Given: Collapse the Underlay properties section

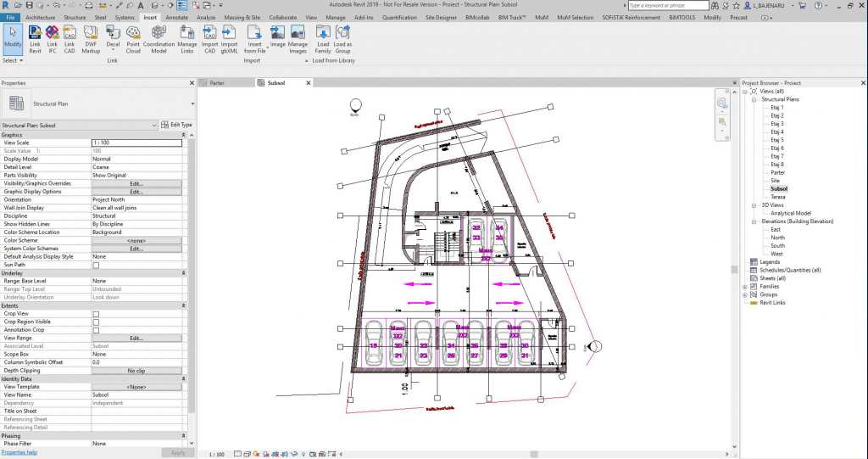Looking at the screenshot, I should (x=184, y=273).
